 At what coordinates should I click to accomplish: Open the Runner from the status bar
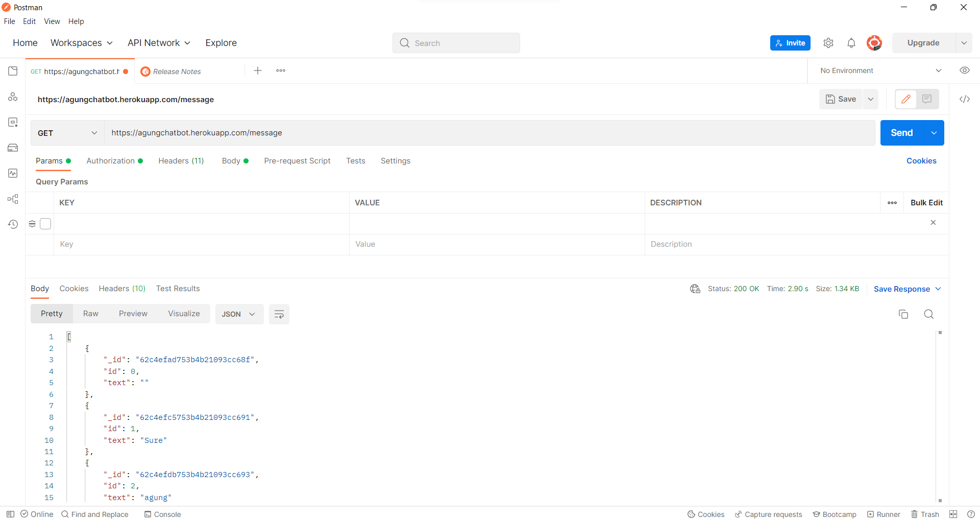(x=884, y=514)
